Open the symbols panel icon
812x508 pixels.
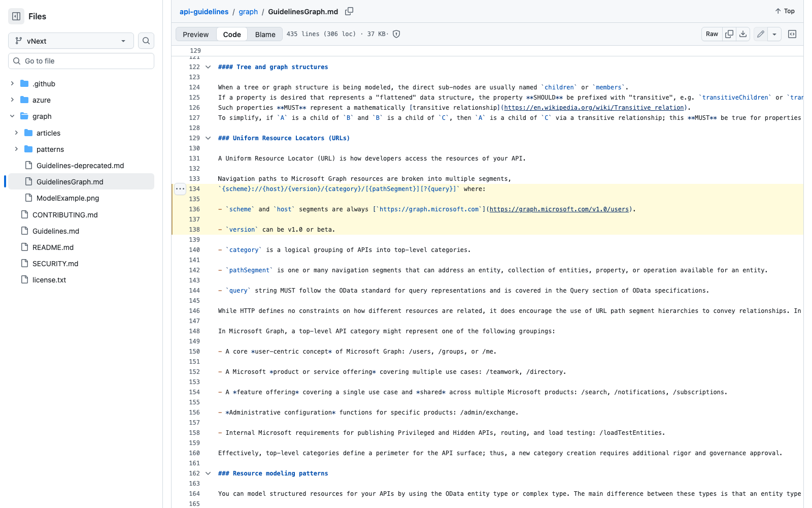[792, 34]
